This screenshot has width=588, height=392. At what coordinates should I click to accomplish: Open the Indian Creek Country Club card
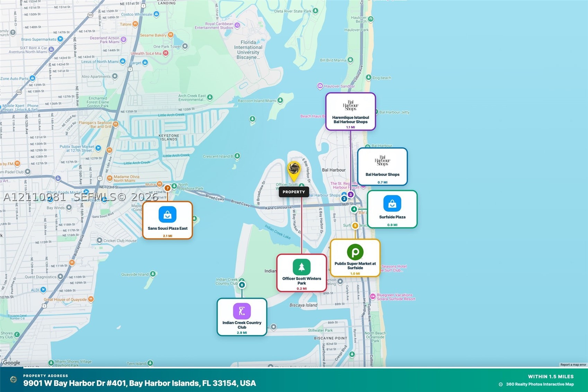(242, 317)
